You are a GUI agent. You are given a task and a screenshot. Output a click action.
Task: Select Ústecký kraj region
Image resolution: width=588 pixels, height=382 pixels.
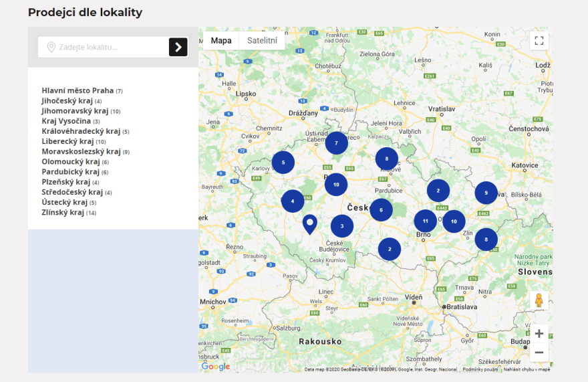pyautogui.click(x=69, y=202)
